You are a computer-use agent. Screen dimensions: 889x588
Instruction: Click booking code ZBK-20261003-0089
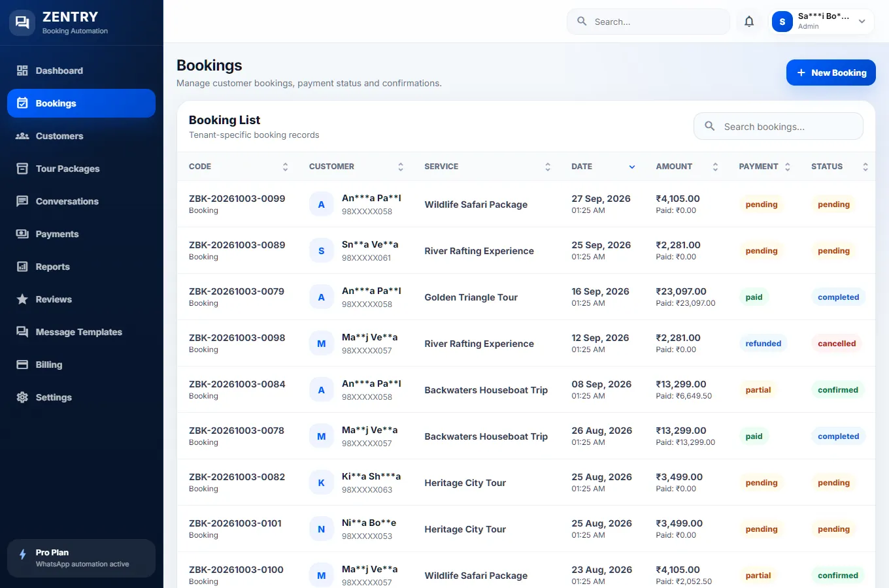point(237,245)
